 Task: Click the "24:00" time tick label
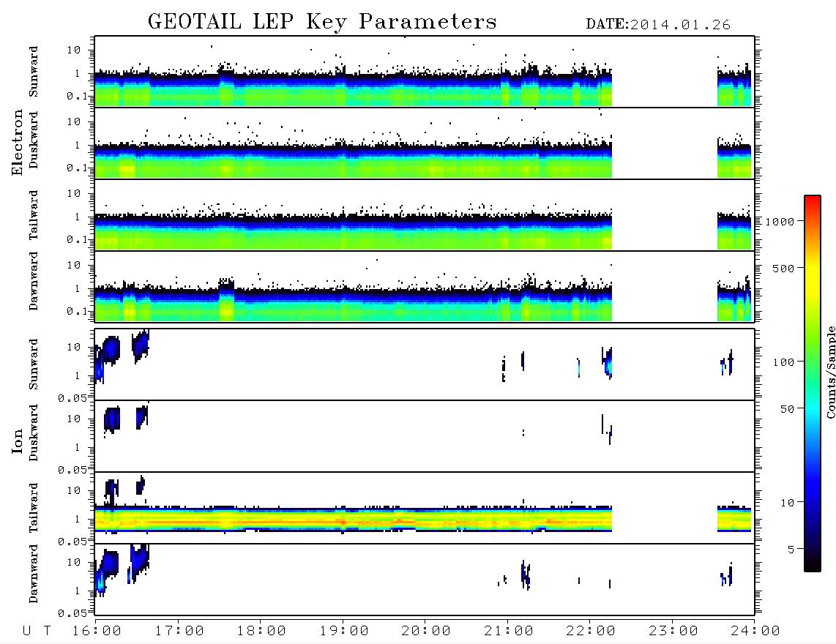[x=755, y=632]
